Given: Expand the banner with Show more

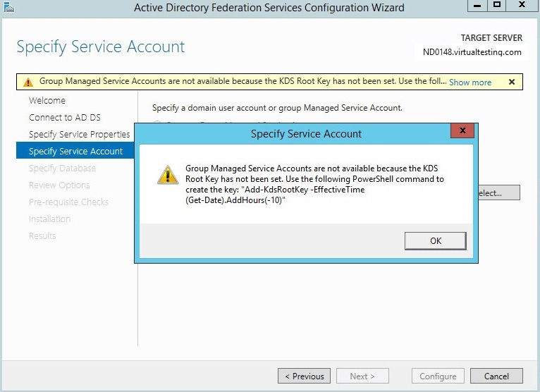Looking at the screenshot, I should 470,82.
